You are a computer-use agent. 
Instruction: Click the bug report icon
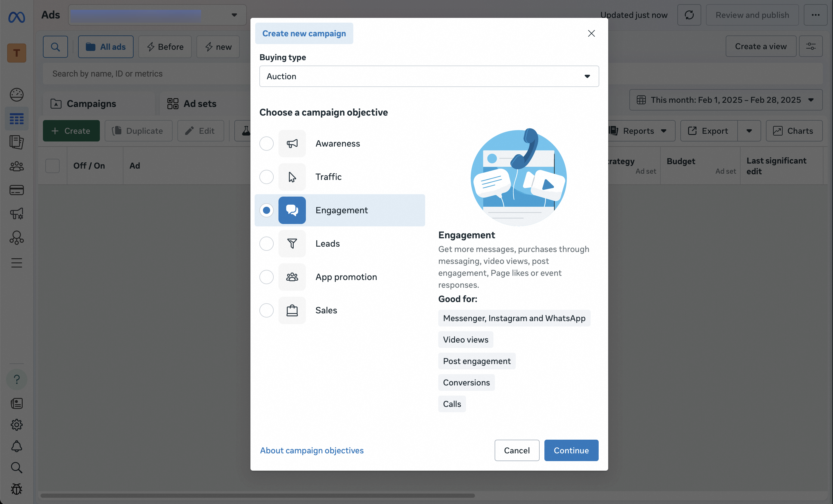17,489
